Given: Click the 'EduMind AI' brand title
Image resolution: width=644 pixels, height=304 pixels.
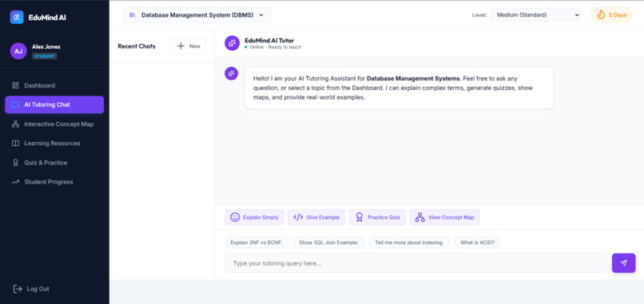Looking at the screenshot, I should click(47, 18).
